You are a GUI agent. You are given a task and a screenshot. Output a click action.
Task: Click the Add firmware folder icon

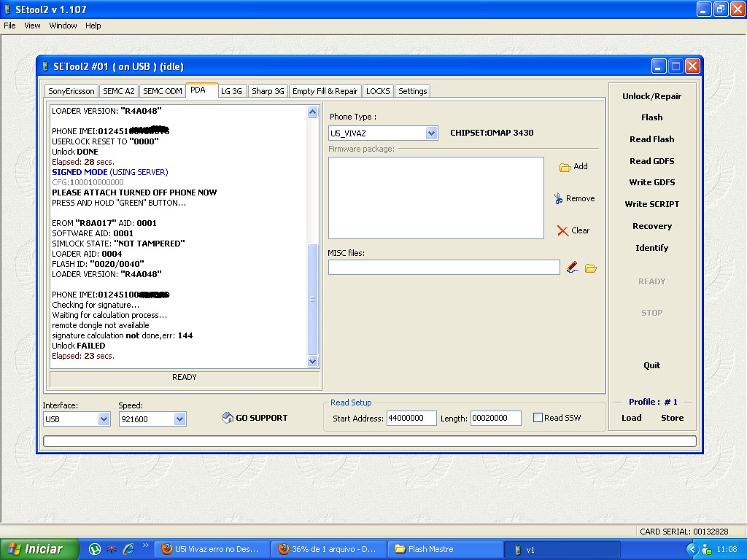pyautogui.click(x=565, y=167)
